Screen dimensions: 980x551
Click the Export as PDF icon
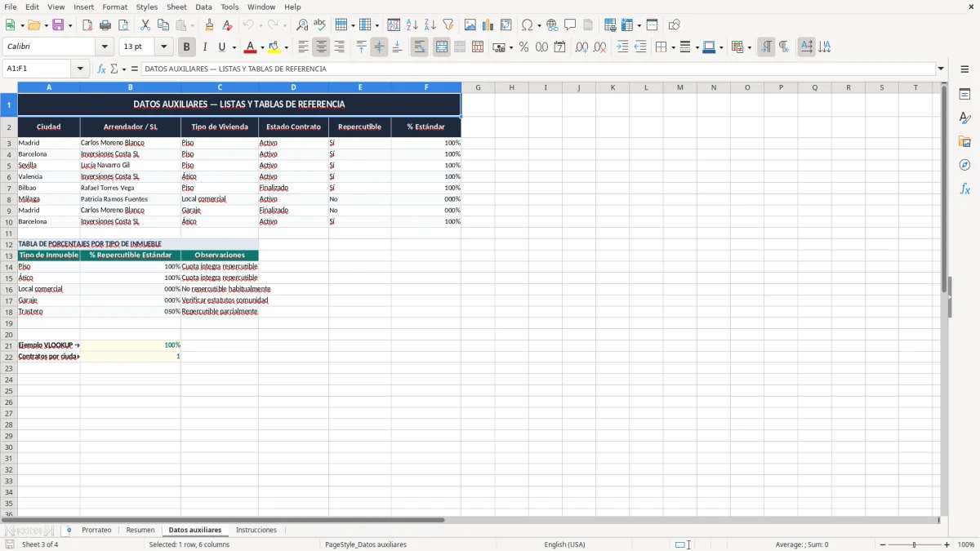(x=87, y=25)
